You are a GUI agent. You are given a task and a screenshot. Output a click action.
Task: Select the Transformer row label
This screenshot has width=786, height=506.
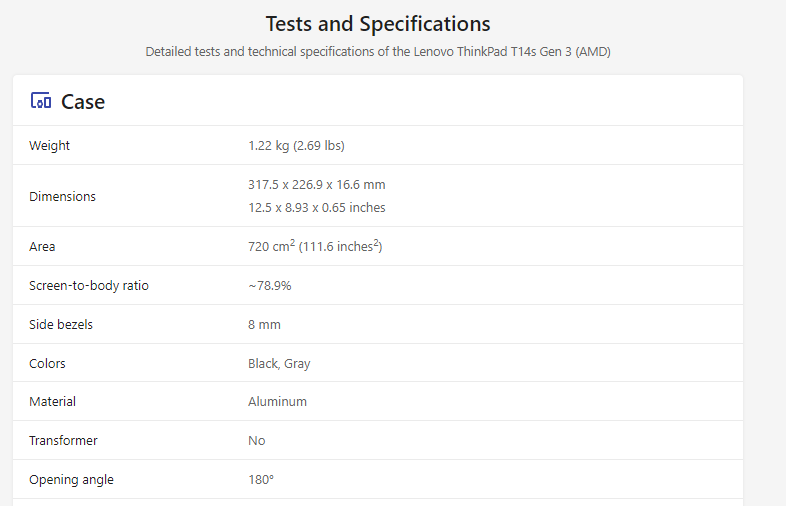coord(63,441)
